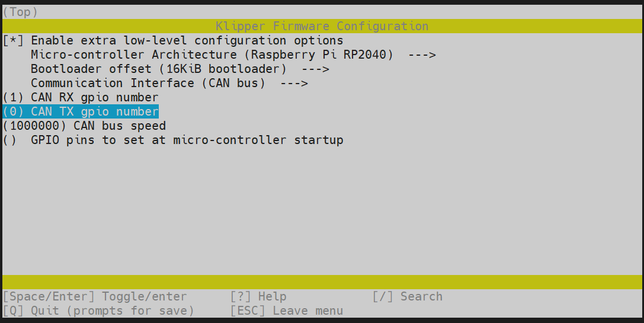Click the [ESC] Leave menu hint
The width and height of the screenshot is (644, 323).
point(287,311)
